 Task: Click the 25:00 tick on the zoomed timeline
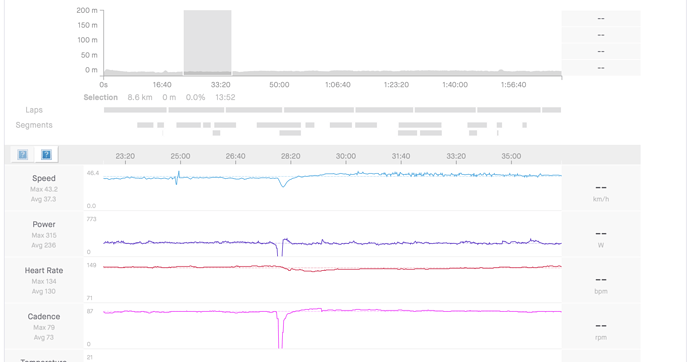[x=180, y=156]
